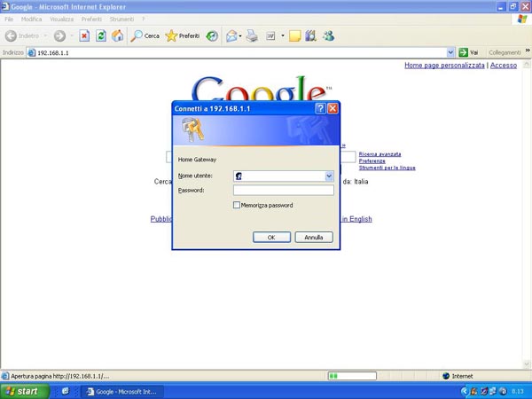This screenshot has width=532, height=399.
Task: Confirm login with OK button
Action: click(271, 237)
